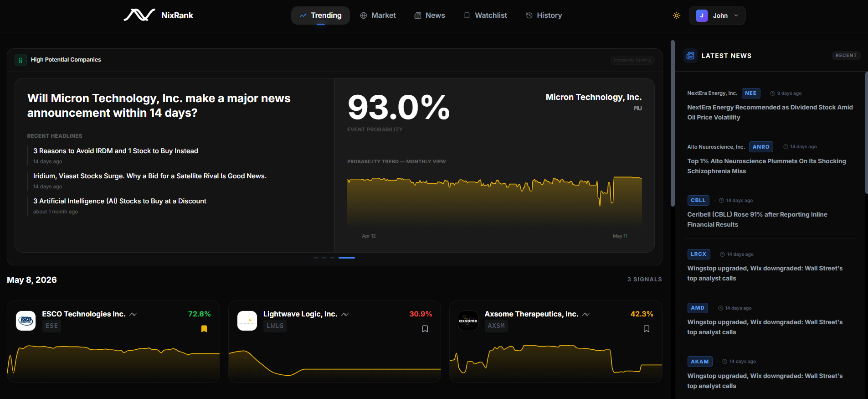Open the Watchlist tab
This screenshot has height=399, width=868.
point(485,16)
